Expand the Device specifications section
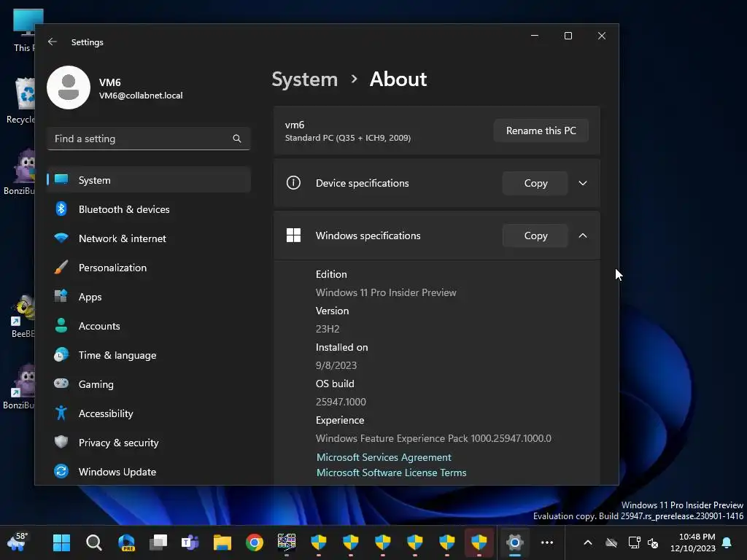Screen dimensions: 747x560 coord(583,183)
